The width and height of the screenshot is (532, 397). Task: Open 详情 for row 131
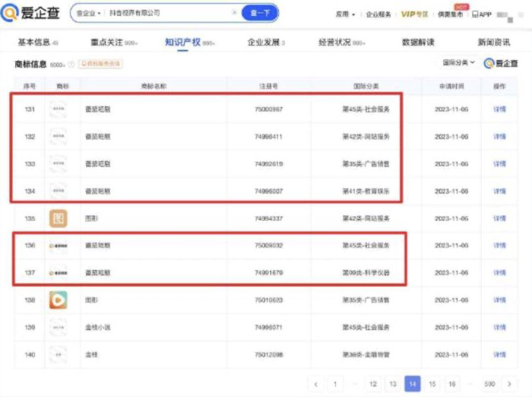[x=499, y=109]
